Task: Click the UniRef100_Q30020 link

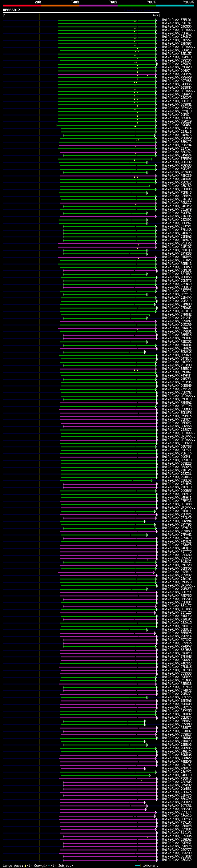Action: (176, 816)
